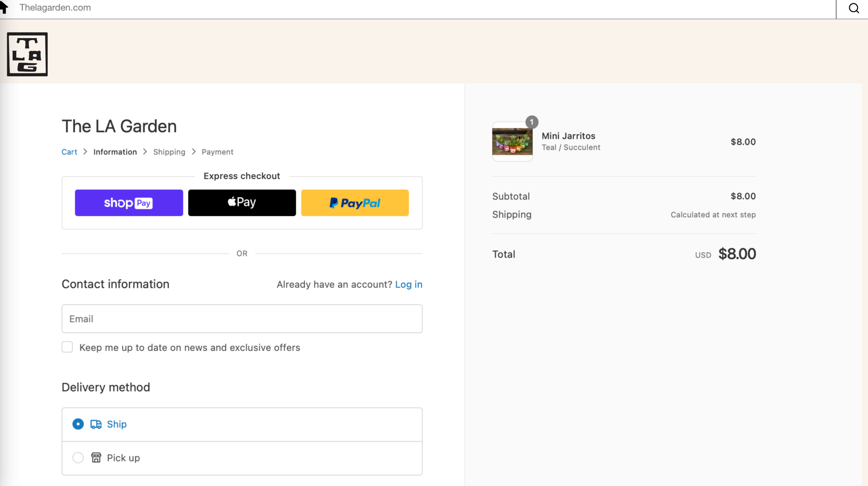Click the Ship truck icon
Viewport: 868px width, 486px height.
tap(96, 424)
